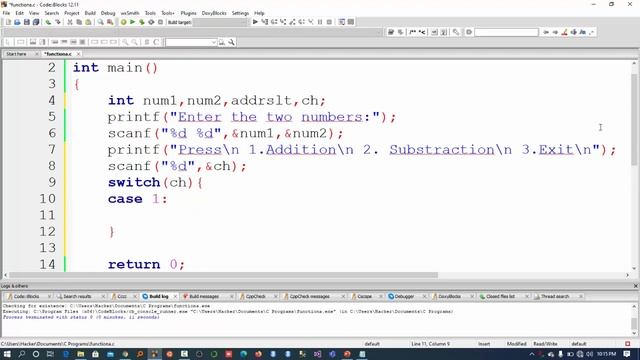Create a new file with toolbar icon
Viewport: 640px width, 360px height.
coord(8,22)
